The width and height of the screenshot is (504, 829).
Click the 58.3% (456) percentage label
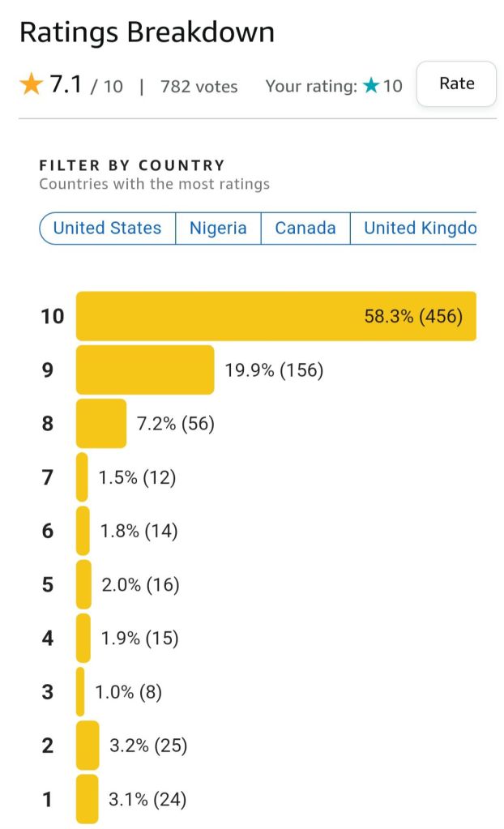(413, 316)
